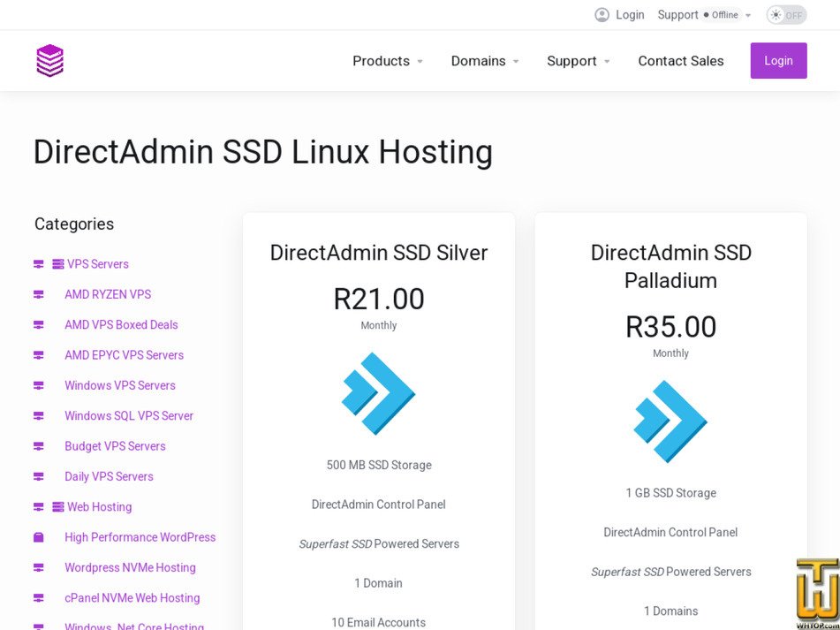The width and height of the screenshot is (840, 630).
Task: Open the AMD RYZEN VPS category
Action: 108,294
